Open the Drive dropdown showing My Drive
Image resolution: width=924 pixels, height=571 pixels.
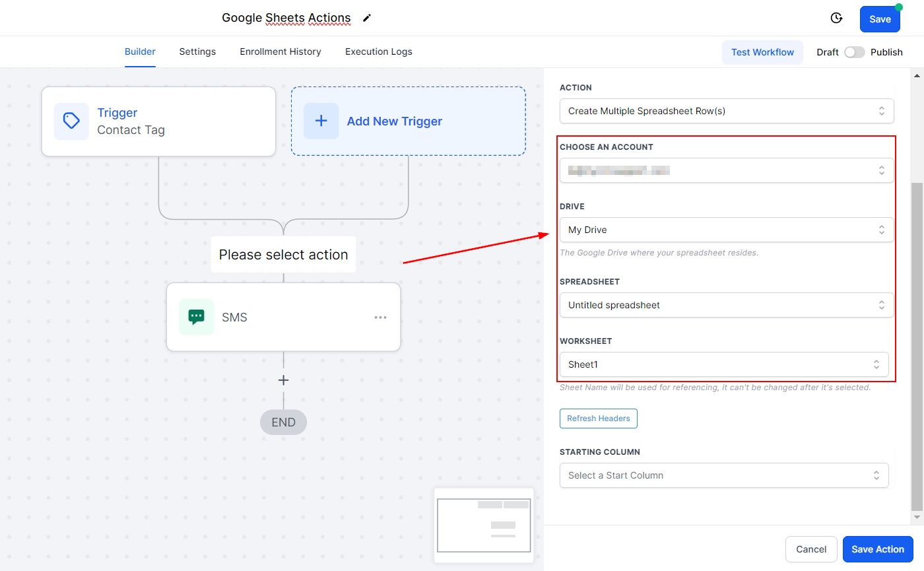726,230
